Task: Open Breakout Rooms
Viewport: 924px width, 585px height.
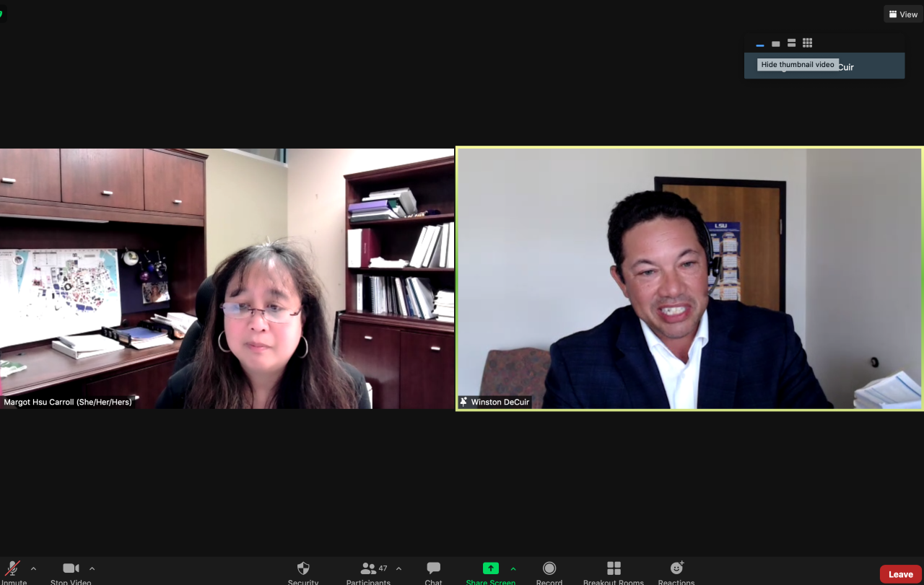Action: pyautogui.click(x=614, y=570)
